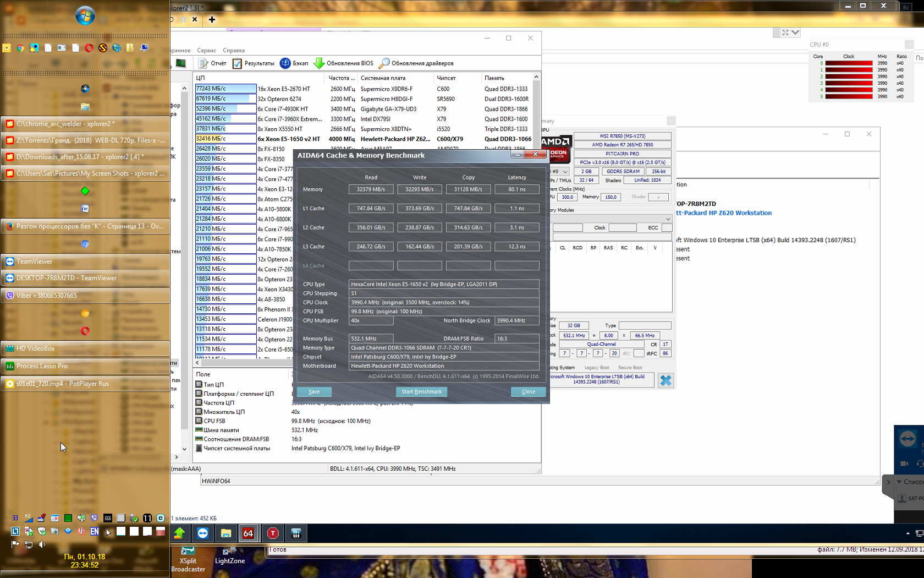The image size is (924, 578).
Task: Open the Справка menu
Action: (x=234, y=51)
